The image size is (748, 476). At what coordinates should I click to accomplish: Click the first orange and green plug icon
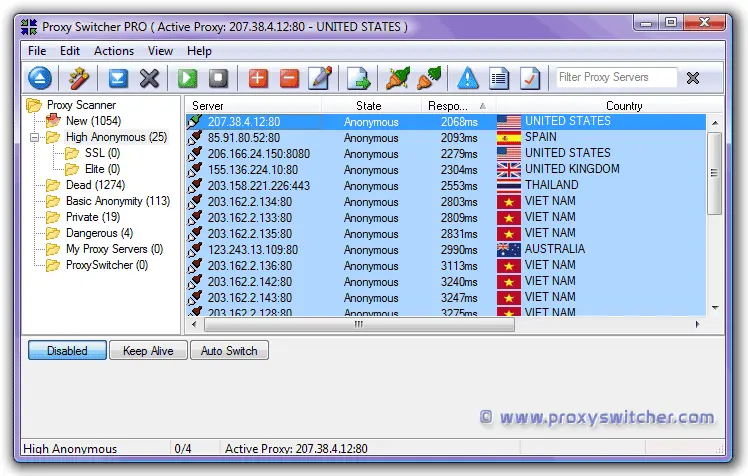tap(397, 78)
